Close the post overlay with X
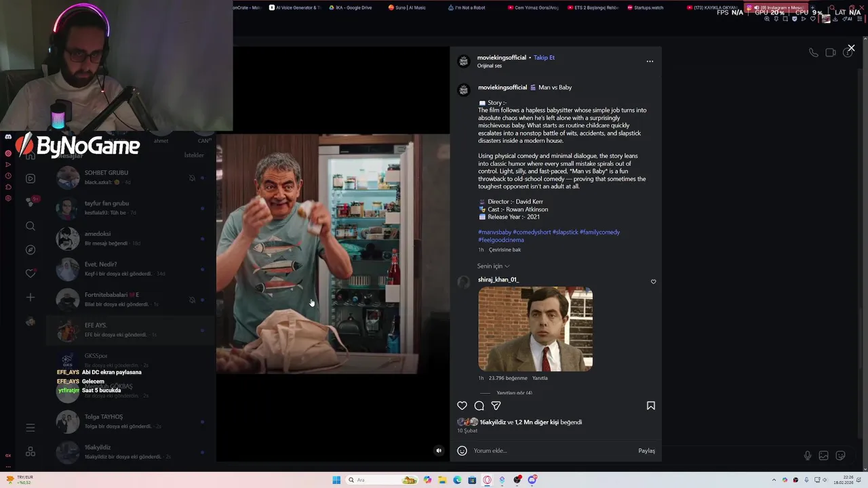 [851, 48]
